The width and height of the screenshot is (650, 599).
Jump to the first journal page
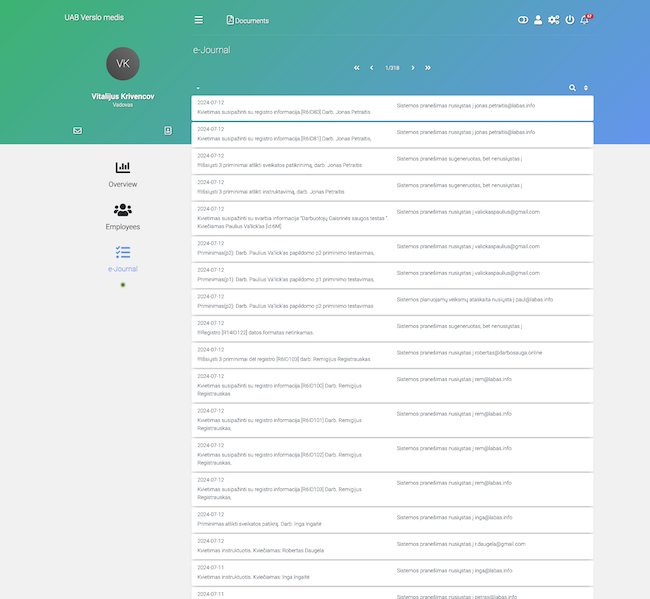point(357,68)
